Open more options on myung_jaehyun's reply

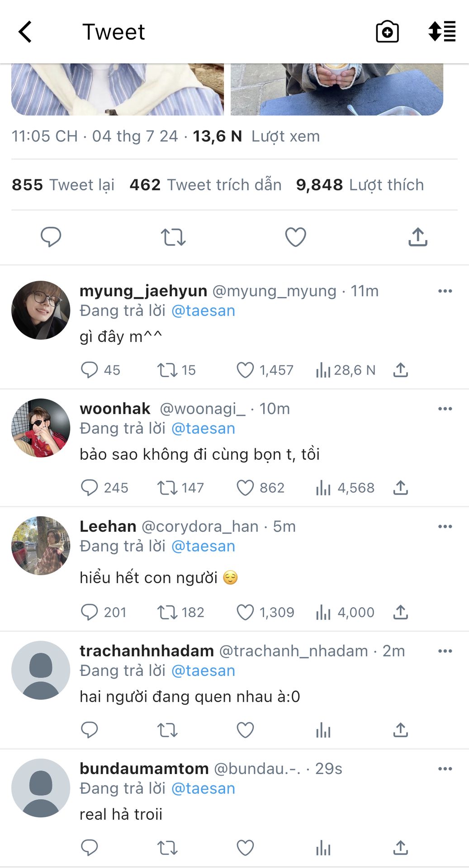click(x=445, y=291)
